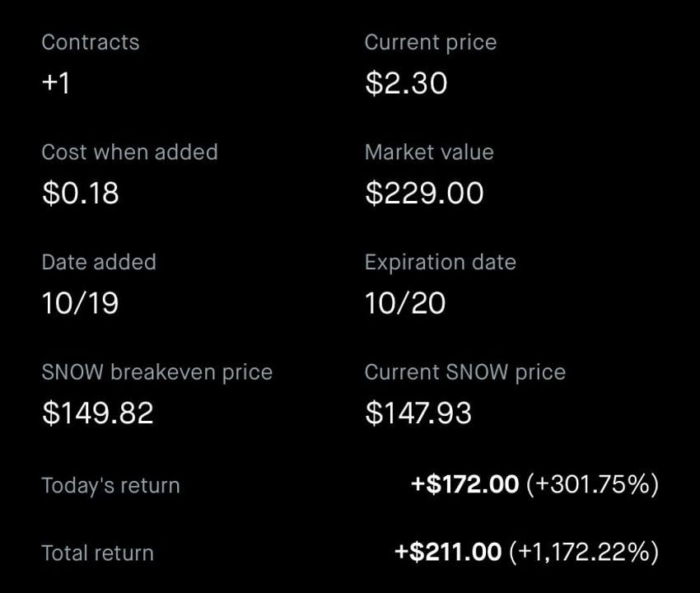
Task: Select the Cost when added label
Action: (x=129, y=152)
